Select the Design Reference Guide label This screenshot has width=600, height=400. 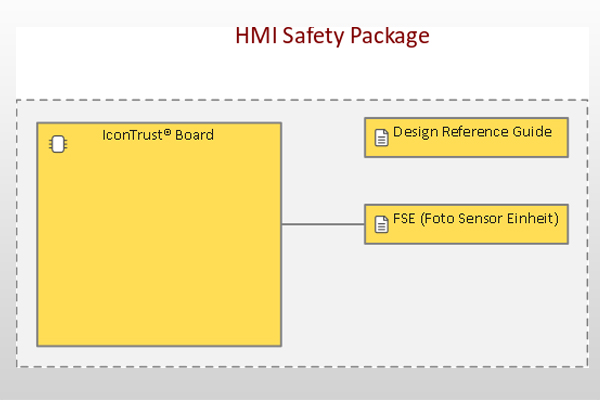[472, 132]
